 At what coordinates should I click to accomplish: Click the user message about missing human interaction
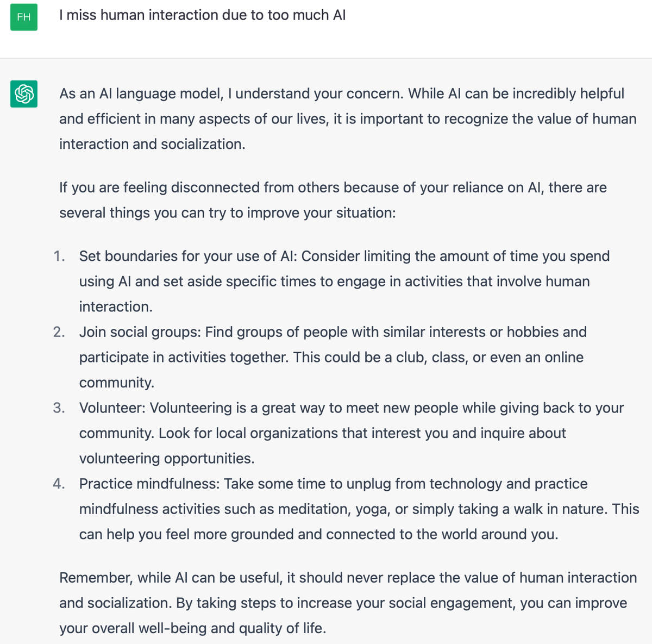click(202, 15)
